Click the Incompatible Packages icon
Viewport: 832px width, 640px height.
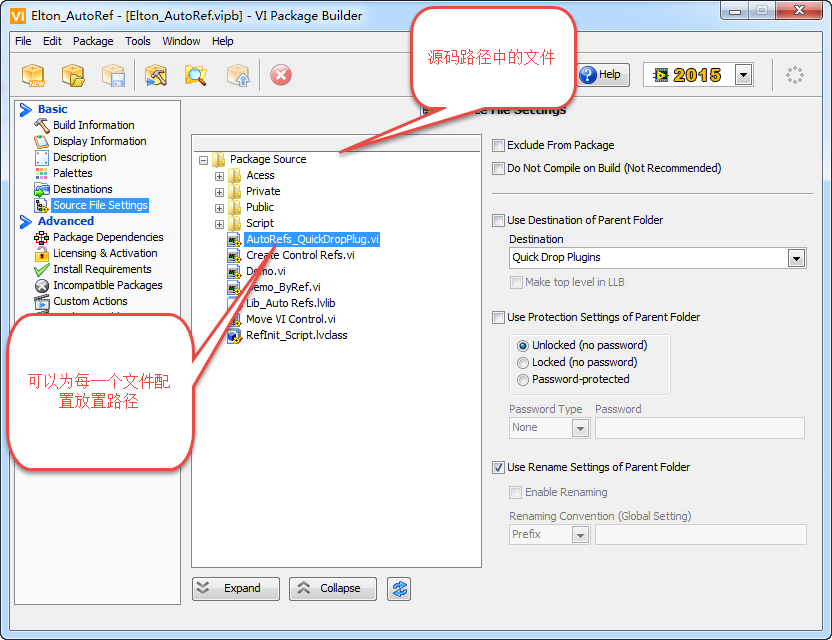pyautogui.click(x=42, y=286)
